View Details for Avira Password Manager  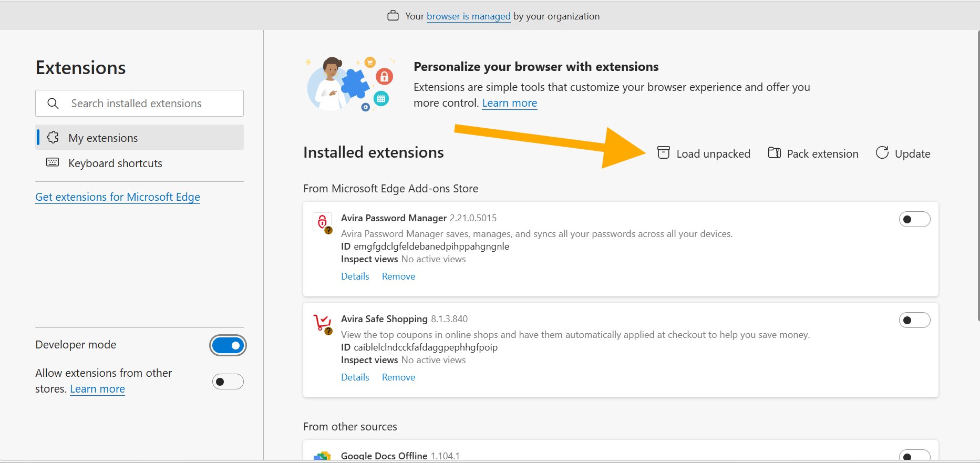[x=355, y=276]
